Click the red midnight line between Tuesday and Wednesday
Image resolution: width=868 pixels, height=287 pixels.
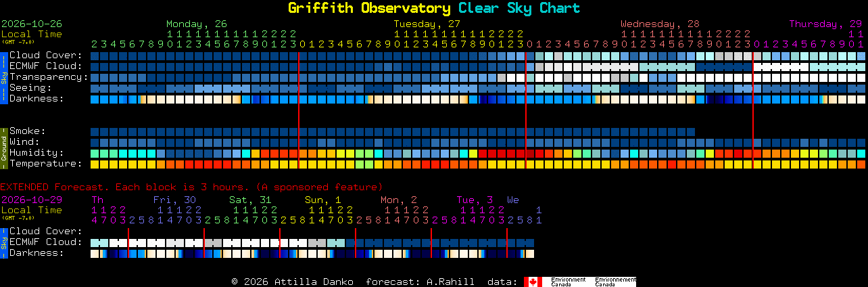[x=526, y=110]
